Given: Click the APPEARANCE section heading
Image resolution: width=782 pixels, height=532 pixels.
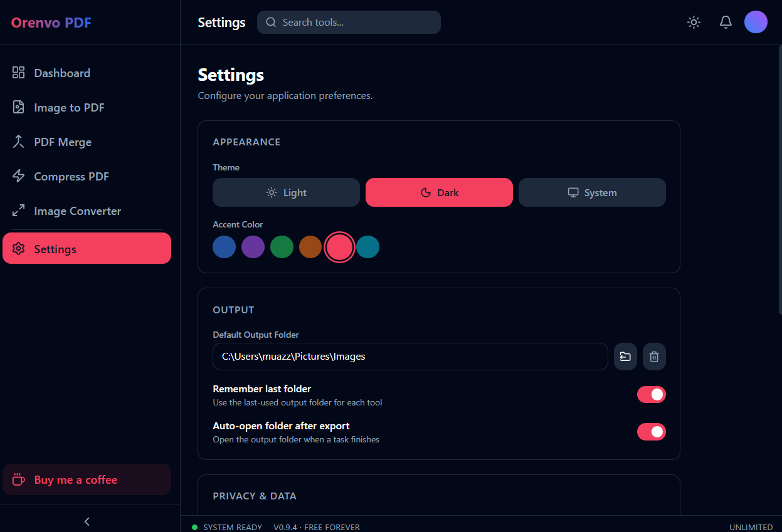Looking at the screenshot, I should click(x=246, y=142).
